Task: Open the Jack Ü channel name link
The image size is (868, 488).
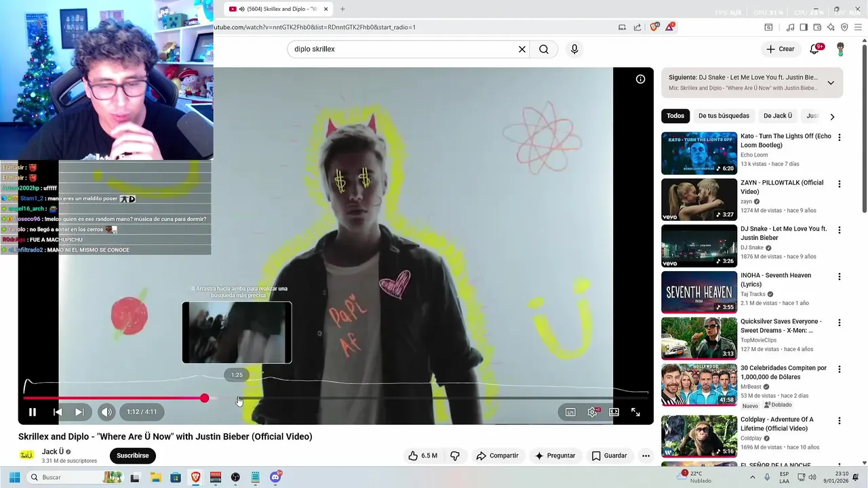Action: point(53,451)
